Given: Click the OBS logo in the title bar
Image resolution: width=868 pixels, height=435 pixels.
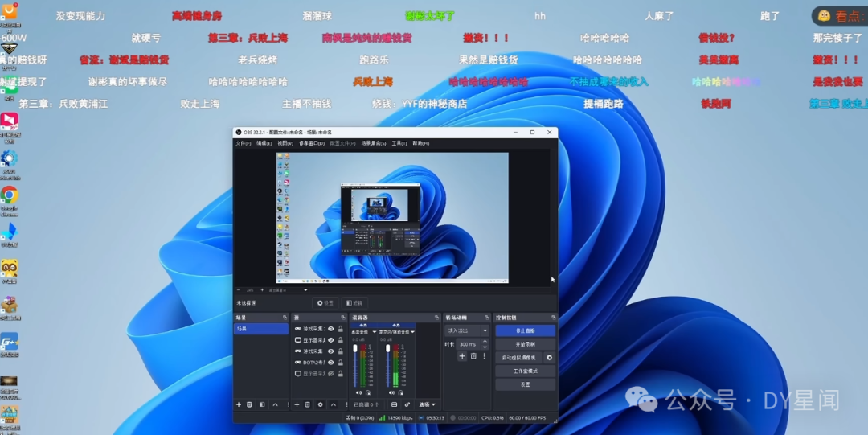Looking at the screenshot, I should (239, 133).
